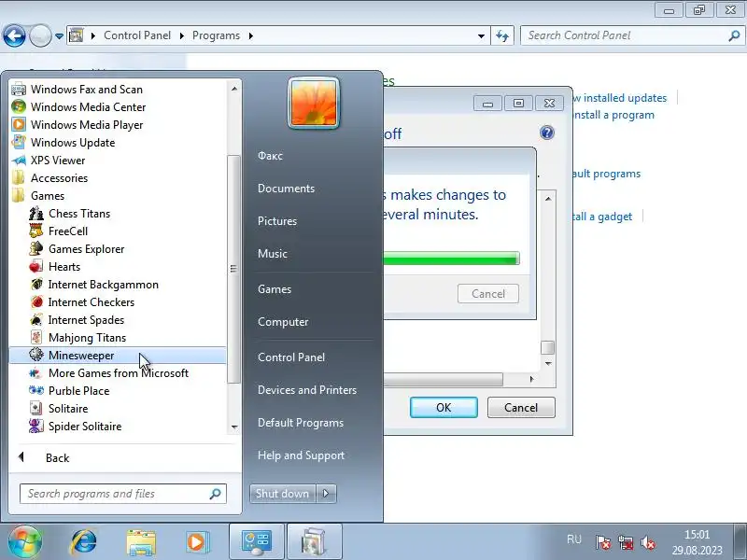Open Pictures from Start menu
The width and height of the screenshot is (747, 560).
click(x=276, y=221)
